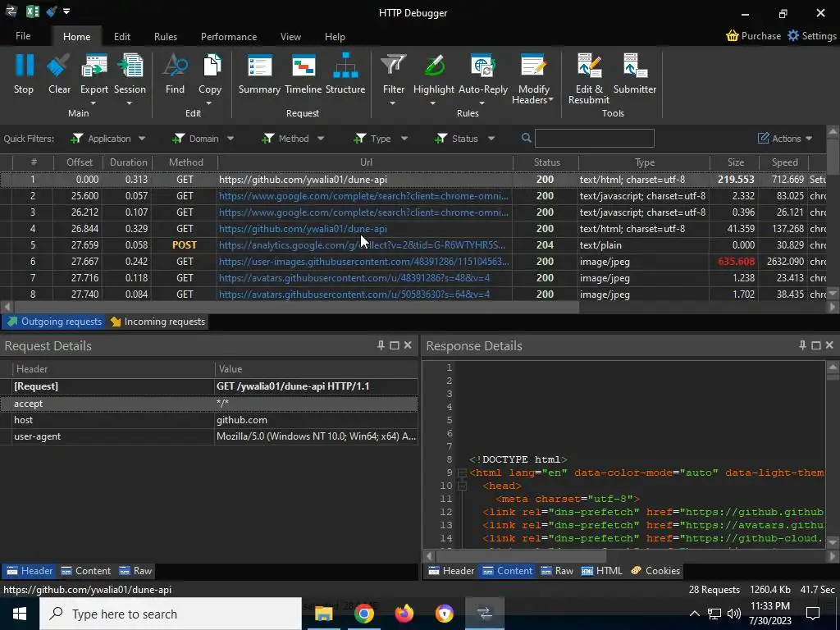
Task: Open the Actions dropdown
Action: [785, 139]
